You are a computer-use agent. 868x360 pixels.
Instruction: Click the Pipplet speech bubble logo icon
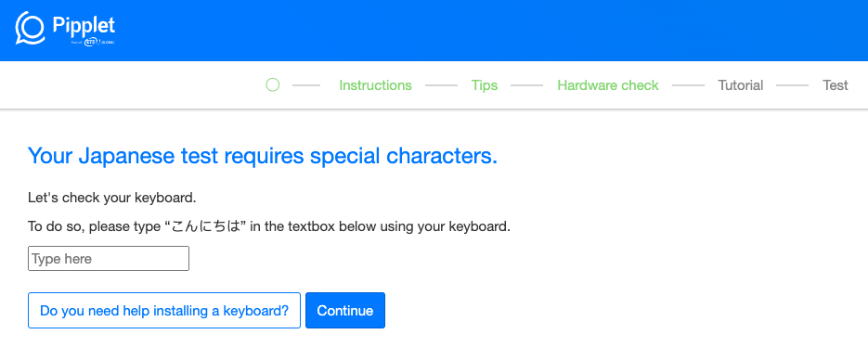click(30, 28)
